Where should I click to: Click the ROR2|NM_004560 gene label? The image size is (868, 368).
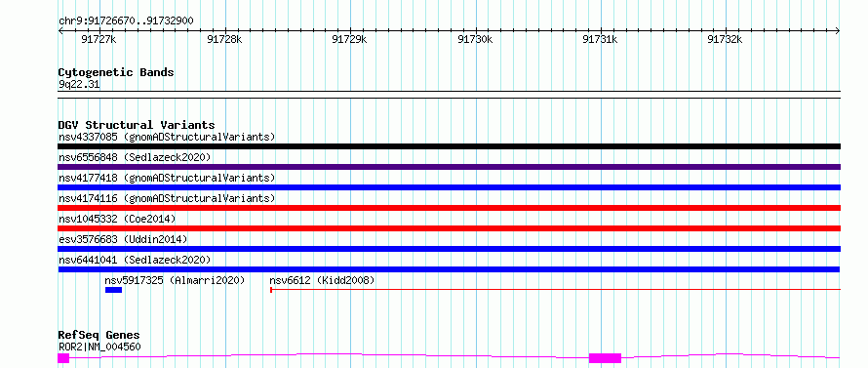pyautogui.click(x=99, y=347)
